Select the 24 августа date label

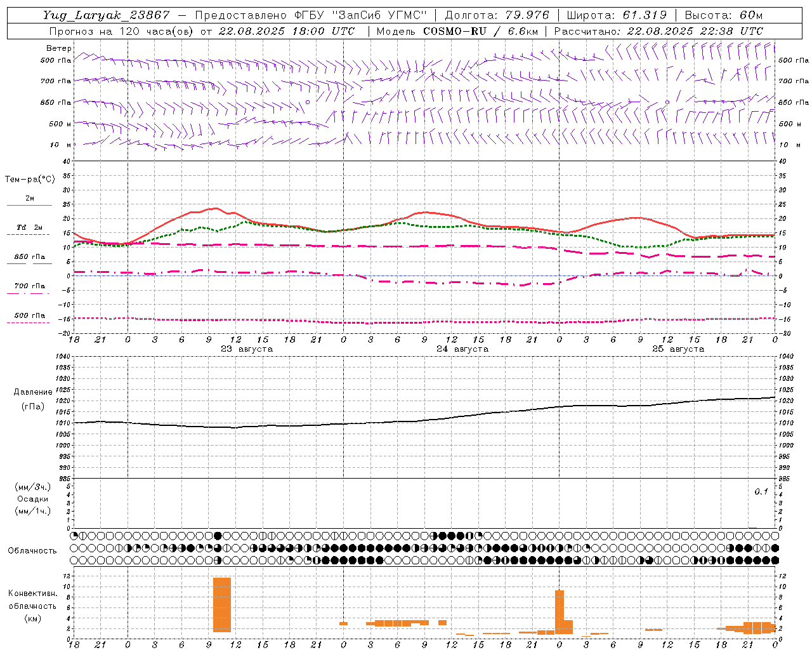(x=462, y=349)
